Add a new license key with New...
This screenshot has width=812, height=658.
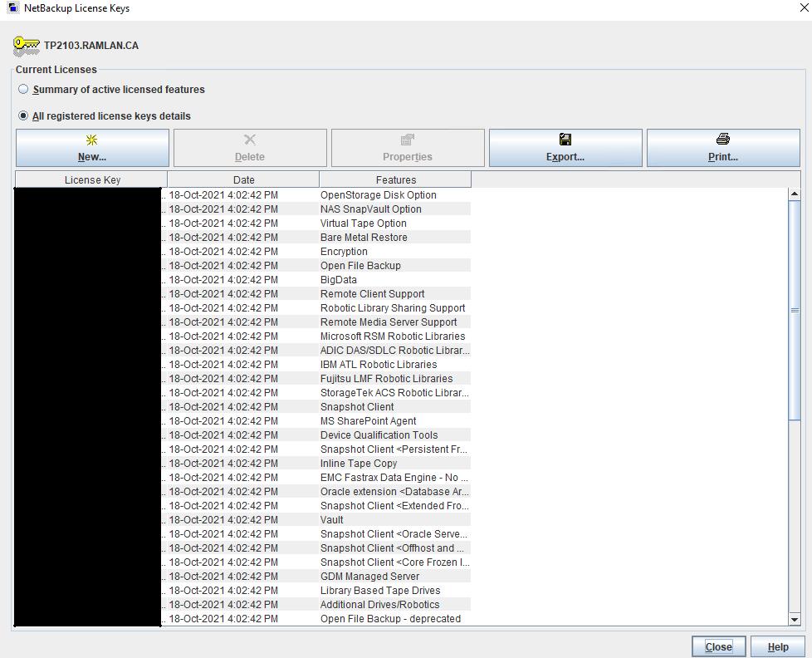[x=92, y=148]
